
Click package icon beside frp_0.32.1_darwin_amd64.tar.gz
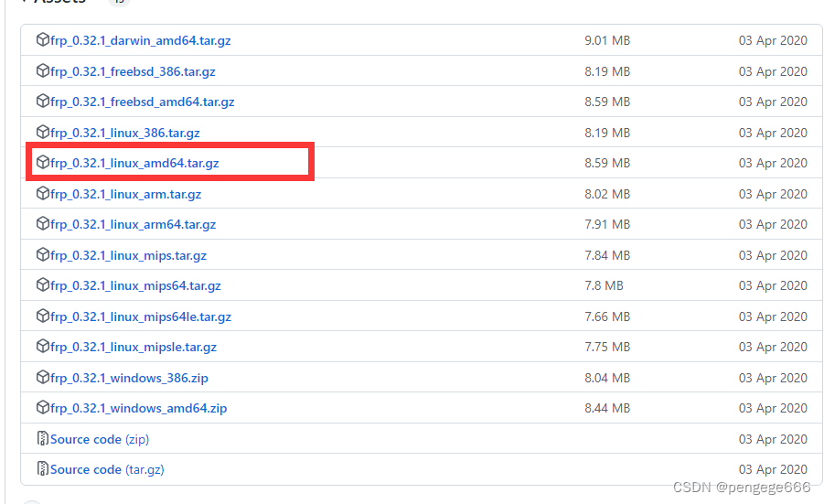pos(43,40)
